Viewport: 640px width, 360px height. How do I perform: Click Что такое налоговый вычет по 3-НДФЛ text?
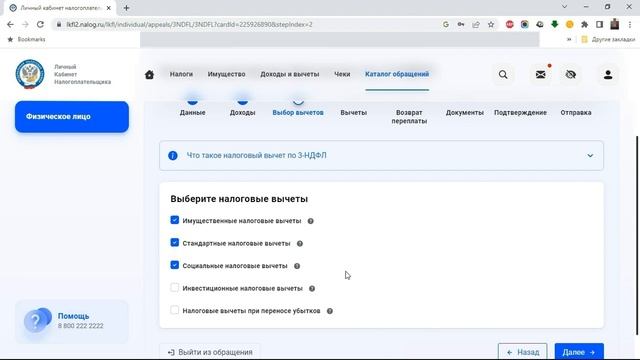pyautogui.click(x=256, y=156)
